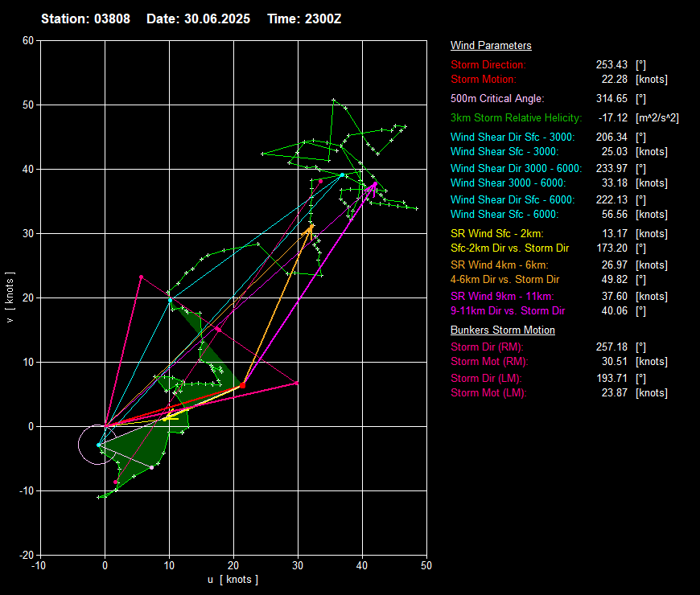
Task: Click the value 257.18
Action: coord(611,347)
